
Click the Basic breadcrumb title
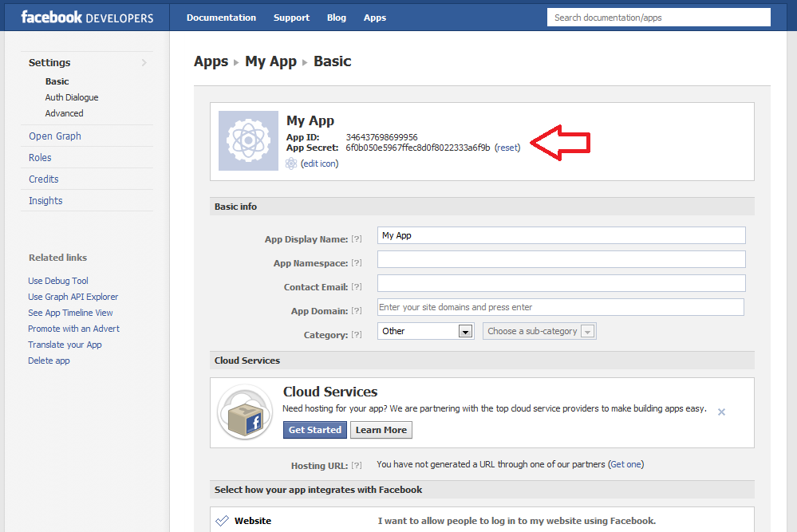(x=333, y=61)
